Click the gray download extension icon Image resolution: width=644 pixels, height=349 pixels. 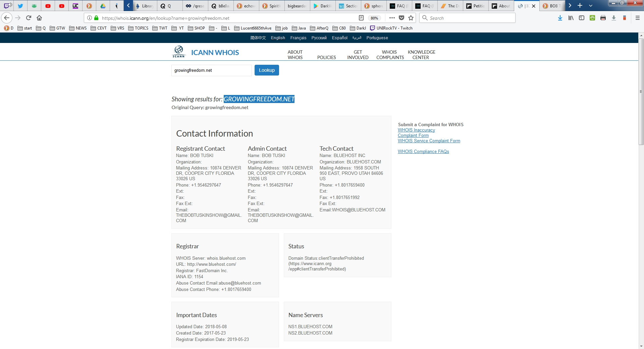pyautogui.click(x=614, y=18)
